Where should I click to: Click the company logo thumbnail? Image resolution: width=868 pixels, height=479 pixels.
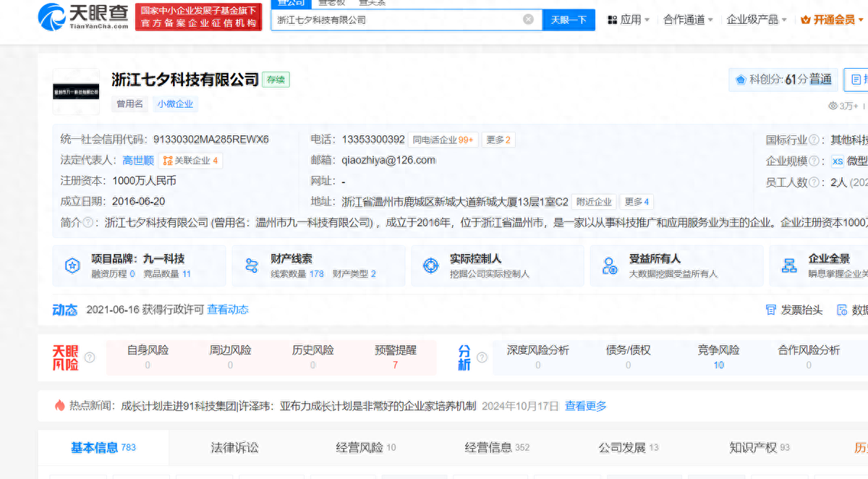76,92
